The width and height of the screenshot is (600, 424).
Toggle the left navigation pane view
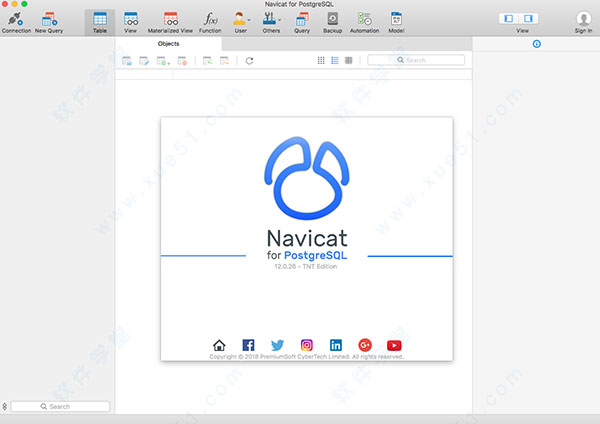pyautogui.click(x=509, y=18)
